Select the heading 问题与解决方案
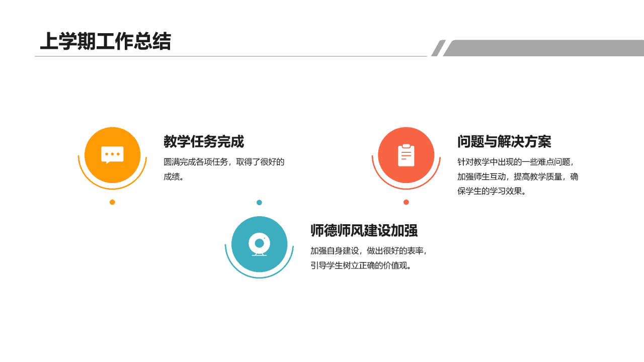The height and width of the screenshot is (362, 644). (x=504, y=142)
